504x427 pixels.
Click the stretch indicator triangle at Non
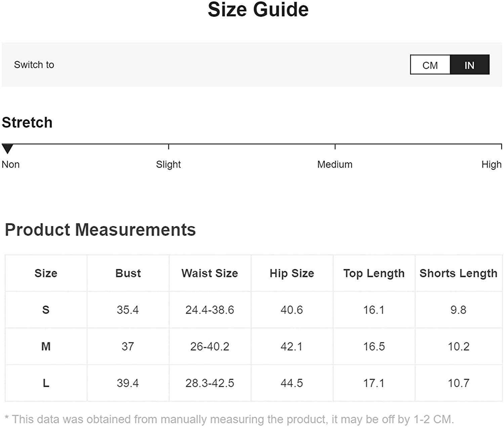(7, 149)
